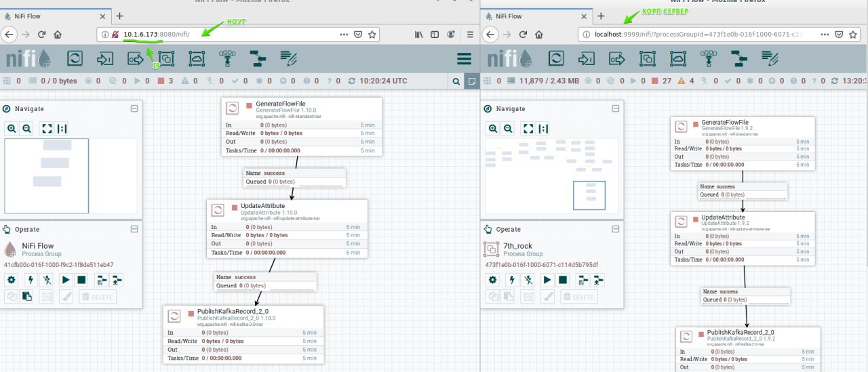Viewport: 868px width, 372px height.
Task: Open a new tab in the left Firefox window
Action: click(x=119, y=16)
